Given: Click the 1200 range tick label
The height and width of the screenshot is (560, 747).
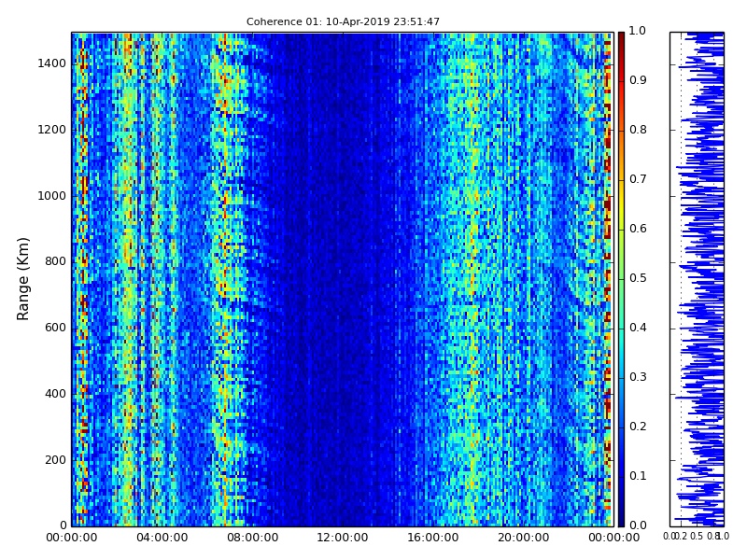Looking at the screenshot, I should coord(52,130).
